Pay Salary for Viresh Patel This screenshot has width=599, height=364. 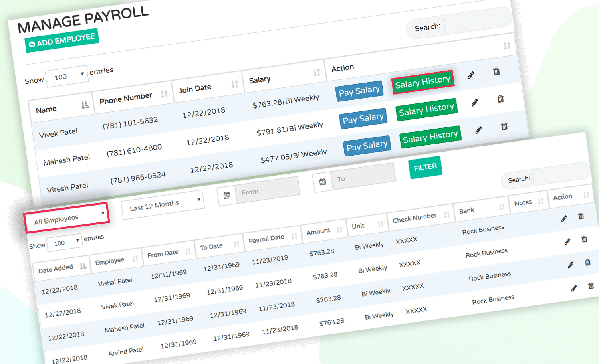click(367, 146)
